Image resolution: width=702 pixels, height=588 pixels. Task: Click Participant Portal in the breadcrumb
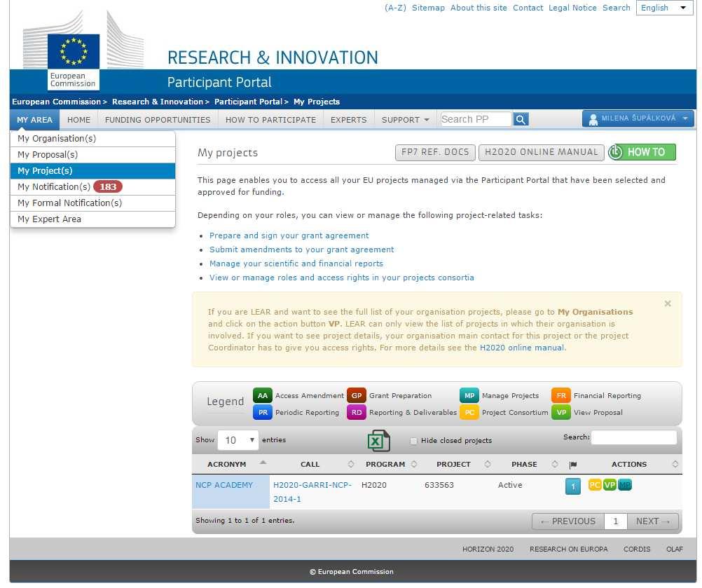(248, 102)
